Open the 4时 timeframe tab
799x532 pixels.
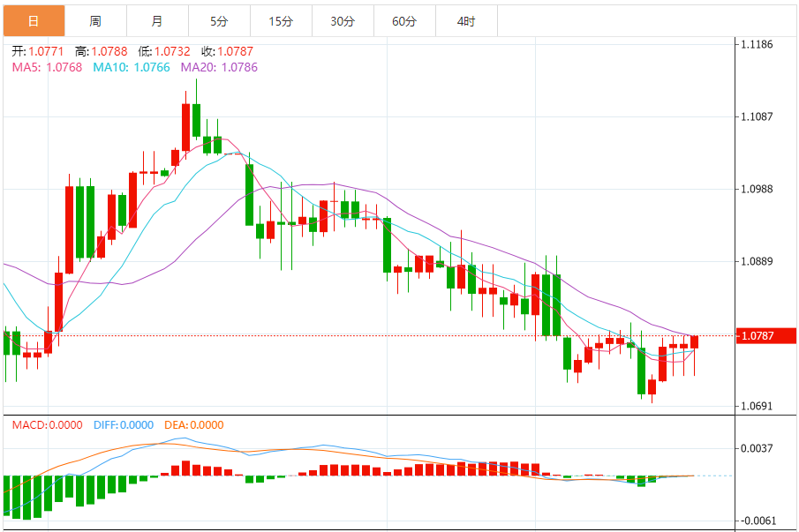[x=466, y=21]
